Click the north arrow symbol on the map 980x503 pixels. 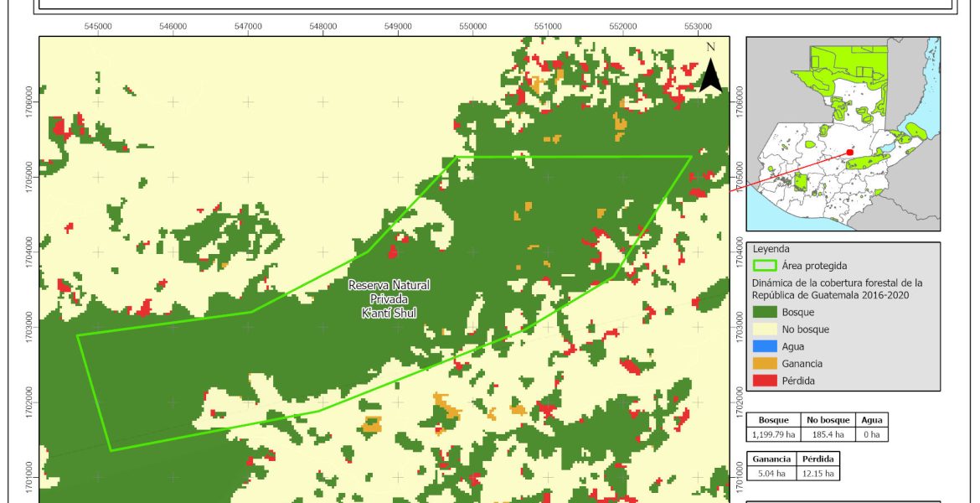710,70
